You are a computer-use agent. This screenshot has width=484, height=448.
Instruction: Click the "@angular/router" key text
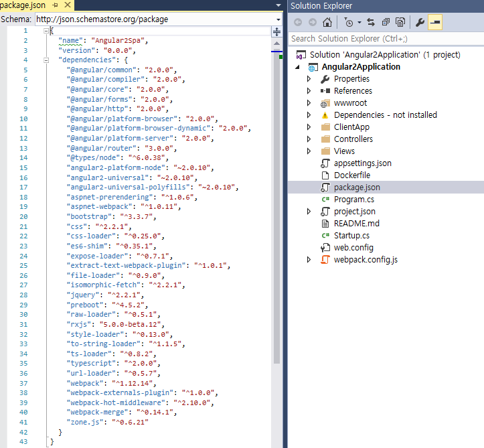(x=102, y=148)
